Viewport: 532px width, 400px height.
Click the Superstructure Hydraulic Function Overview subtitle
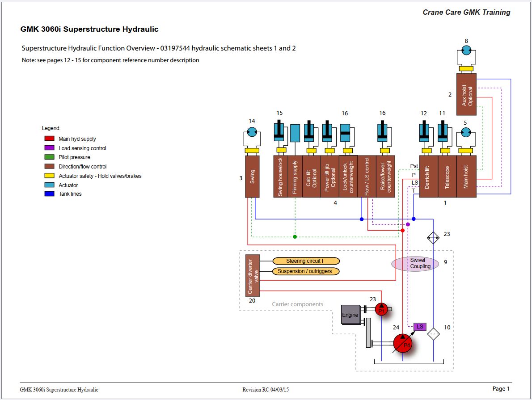(x=158, y=48)
